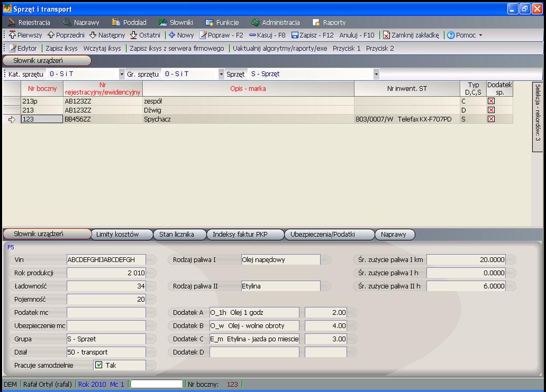Click the Raporty menu icon

[316, 22]
